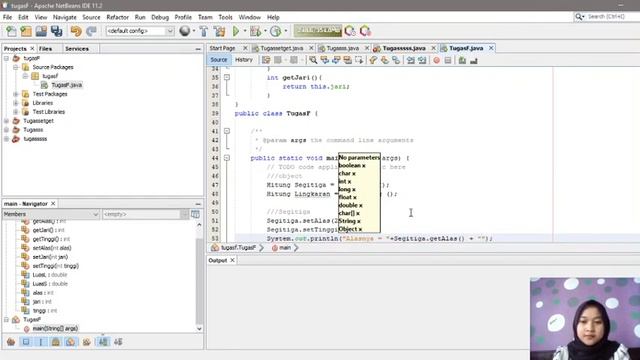Toggle Show Static Members in Navigator

coord(41,342)
